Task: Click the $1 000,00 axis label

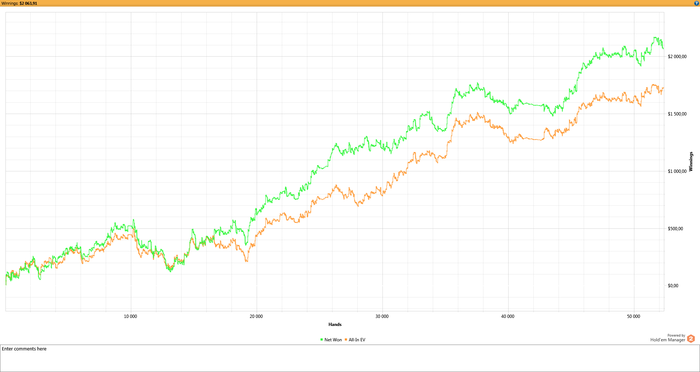Action: pos(676,171)
